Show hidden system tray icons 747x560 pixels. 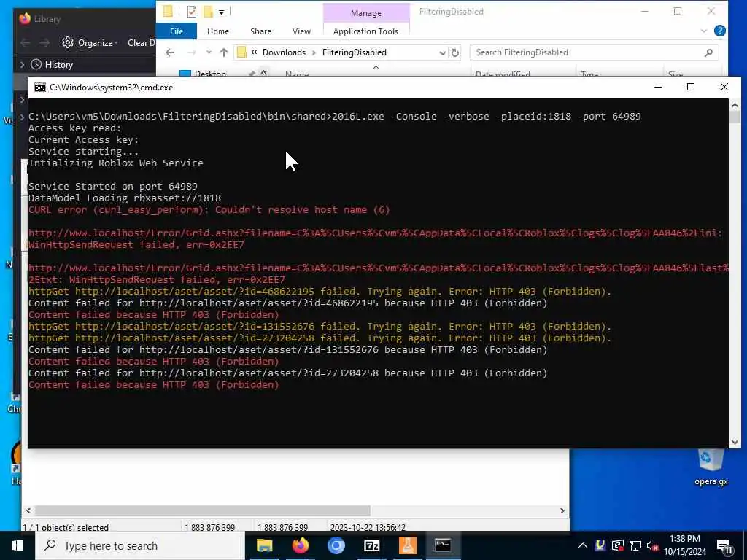[583, 545]
